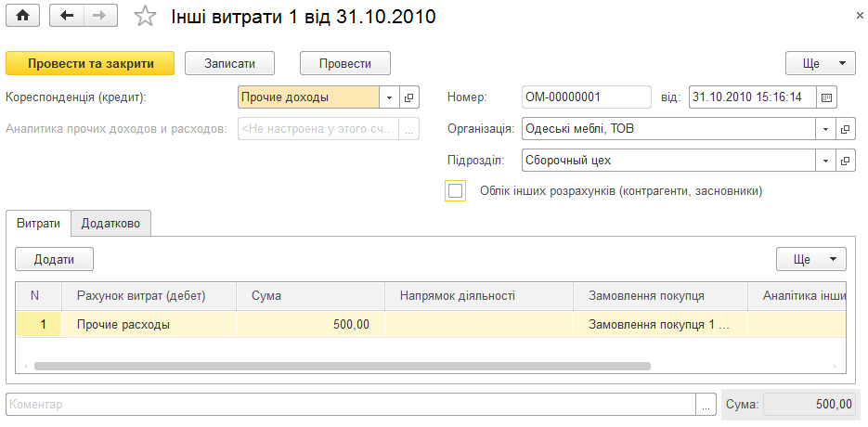Click the total Сума 500,00 field
The width and height of the screenshot is (868, 427).
[x=810, y=405]
